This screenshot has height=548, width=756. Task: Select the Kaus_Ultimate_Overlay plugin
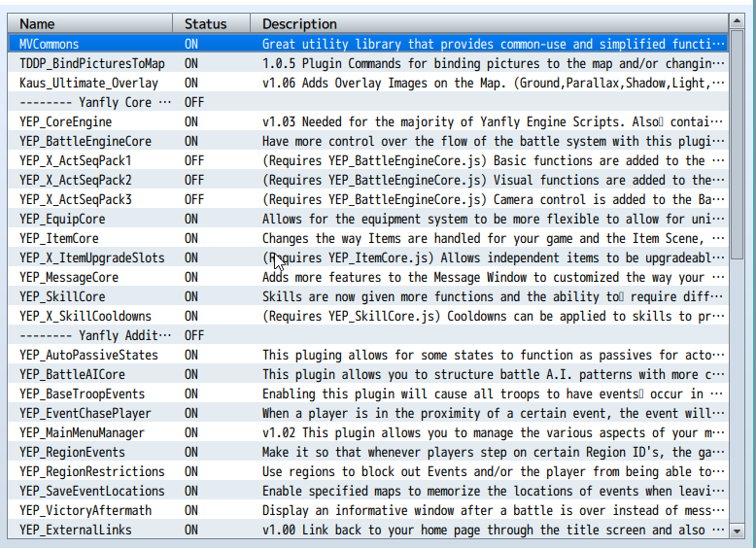click(x=368, y=83)
